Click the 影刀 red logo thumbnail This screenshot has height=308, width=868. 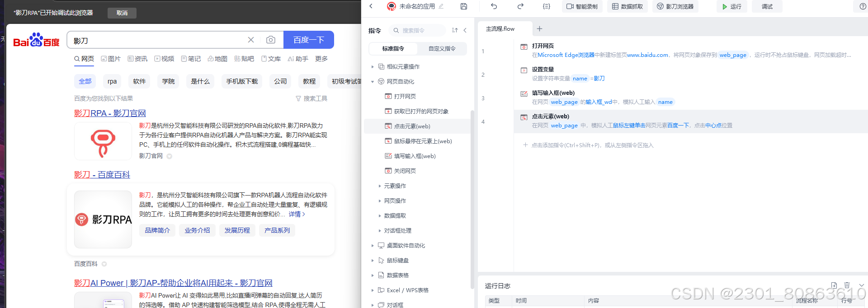coord(103,141)
